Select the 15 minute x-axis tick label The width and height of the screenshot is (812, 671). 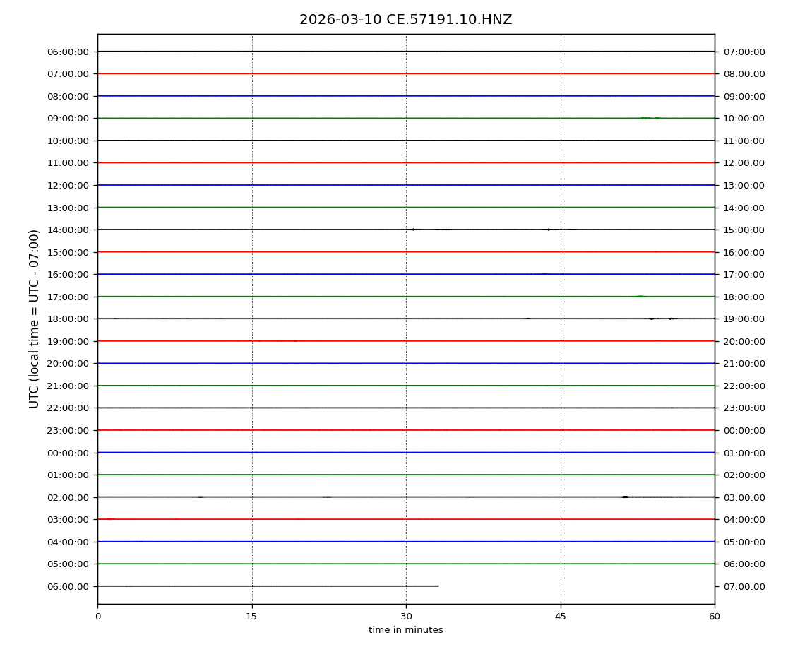click(x=251, y=616)
